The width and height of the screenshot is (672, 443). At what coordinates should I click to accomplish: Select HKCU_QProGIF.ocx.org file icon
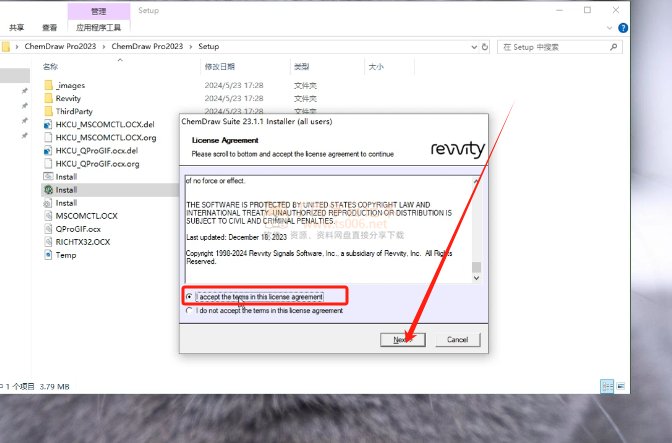click(x=48, y=164)
